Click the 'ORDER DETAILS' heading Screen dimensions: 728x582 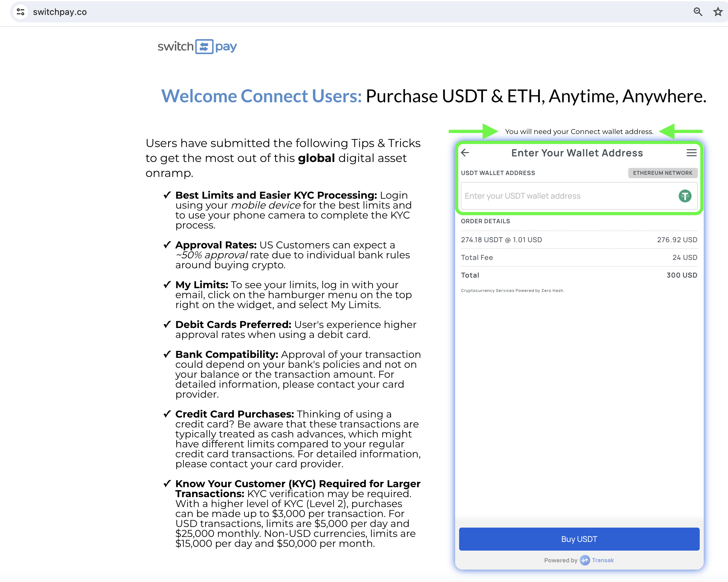485,221
